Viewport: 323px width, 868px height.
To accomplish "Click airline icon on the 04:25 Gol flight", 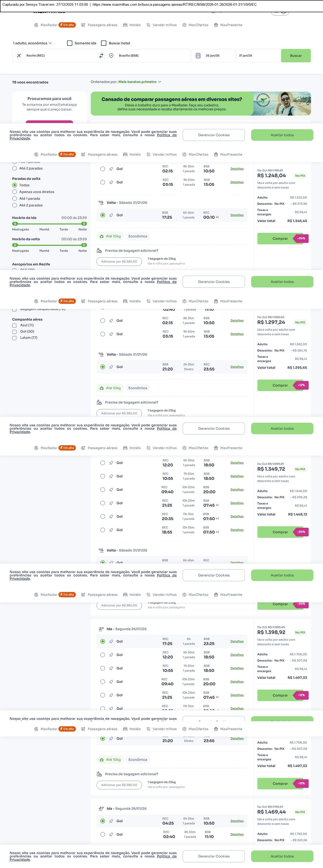I will [x=111, y=821].
